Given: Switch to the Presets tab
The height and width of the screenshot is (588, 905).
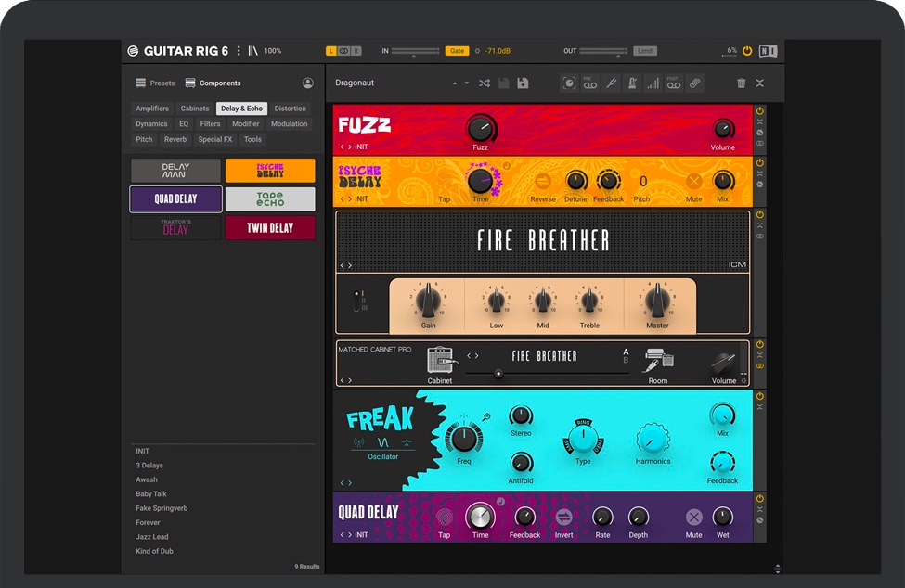Looking at the screenshot, I should (x=155, y=83).
